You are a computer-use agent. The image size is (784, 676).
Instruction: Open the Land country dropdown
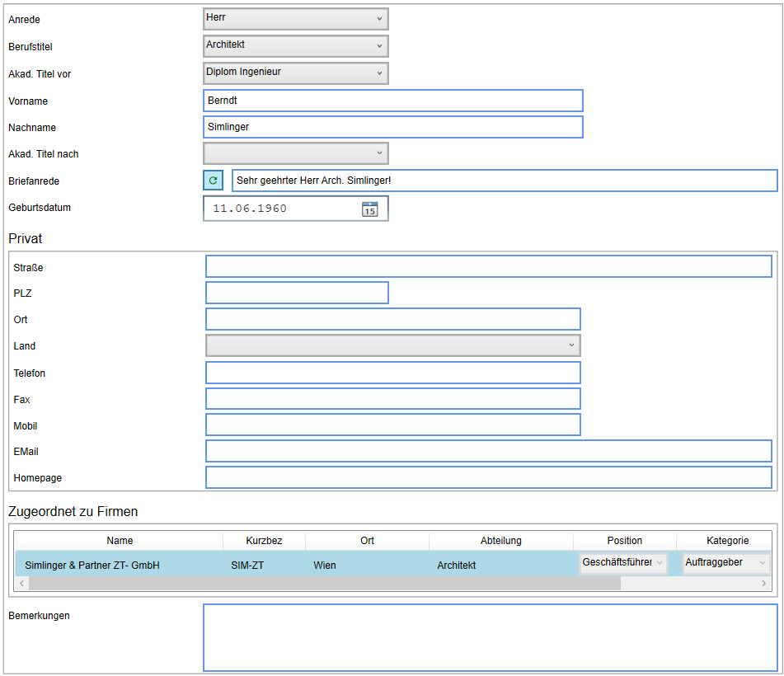click(393, 345)
